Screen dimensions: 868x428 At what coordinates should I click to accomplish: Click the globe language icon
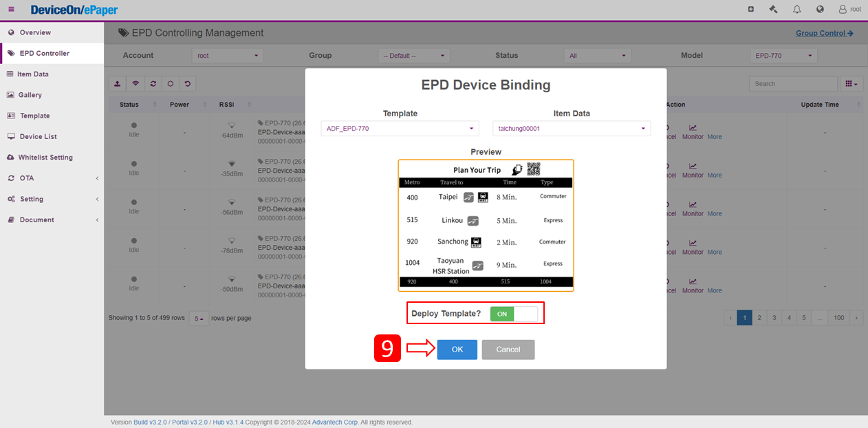(820, 10)
